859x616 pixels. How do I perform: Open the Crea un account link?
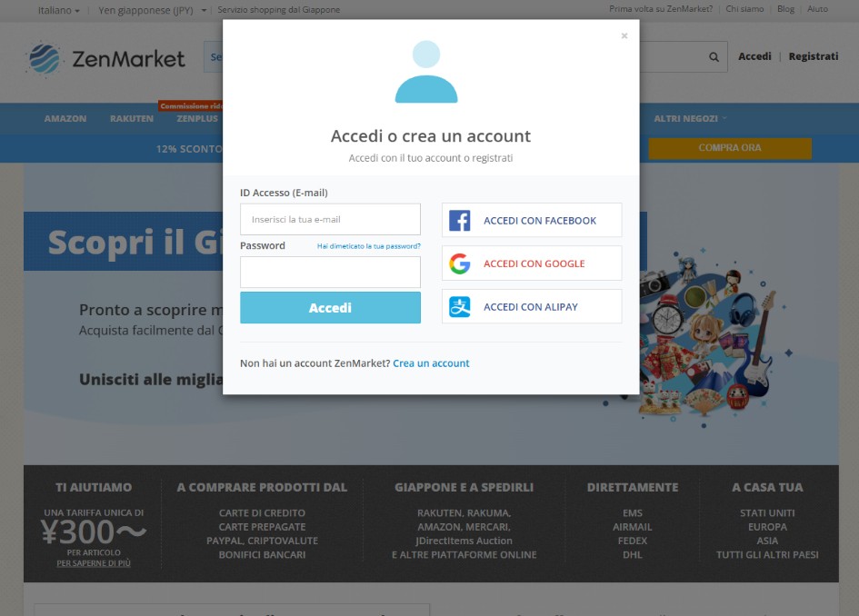point(431,363)
